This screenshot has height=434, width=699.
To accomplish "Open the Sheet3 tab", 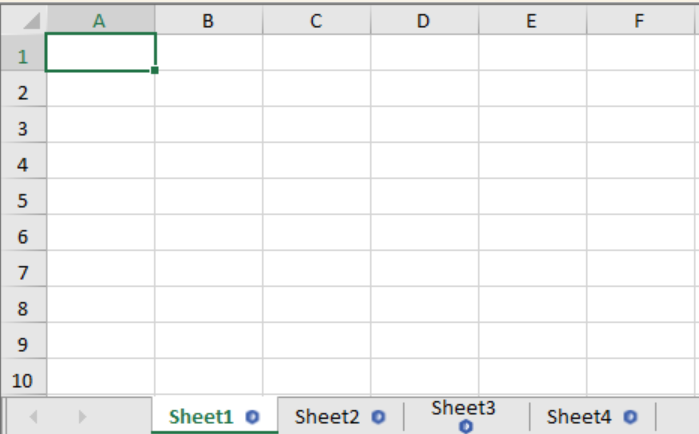I will (x=464, y=408).
